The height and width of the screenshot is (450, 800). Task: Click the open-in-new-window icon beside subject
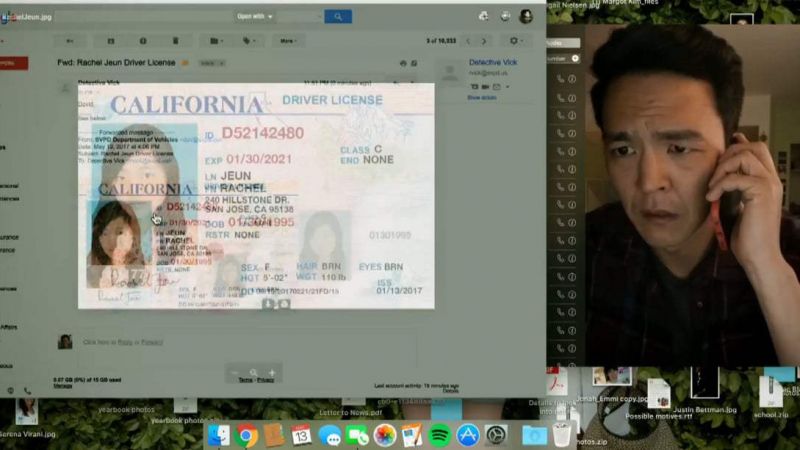click(414, 63)
